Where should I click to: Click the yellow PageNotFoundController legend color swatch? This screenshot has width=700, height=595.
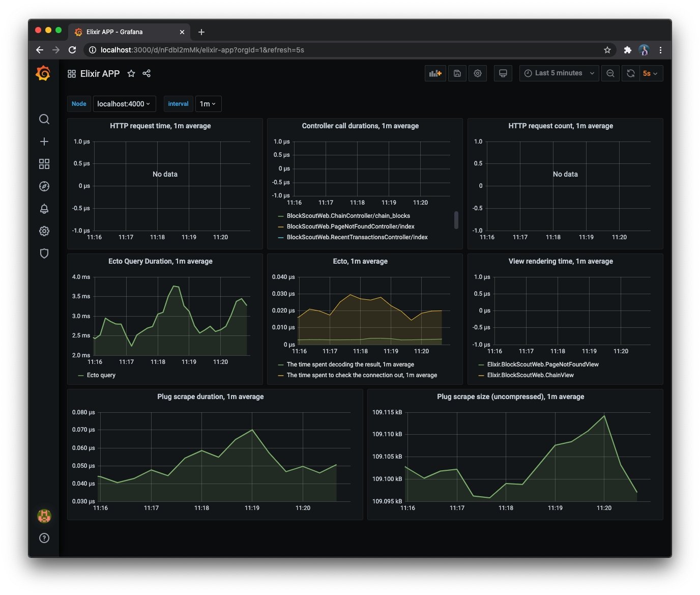point(281,227)
